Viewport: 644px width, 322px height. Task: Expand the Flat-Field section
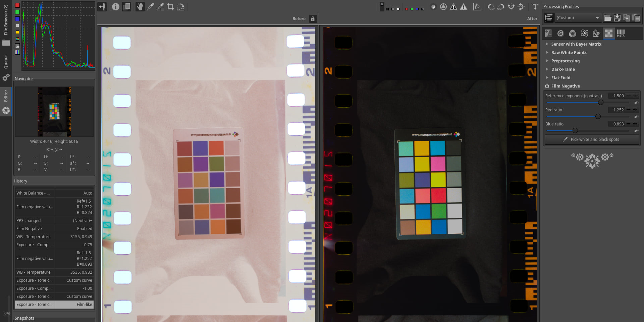pyautogui.click(x=560, y=78)
